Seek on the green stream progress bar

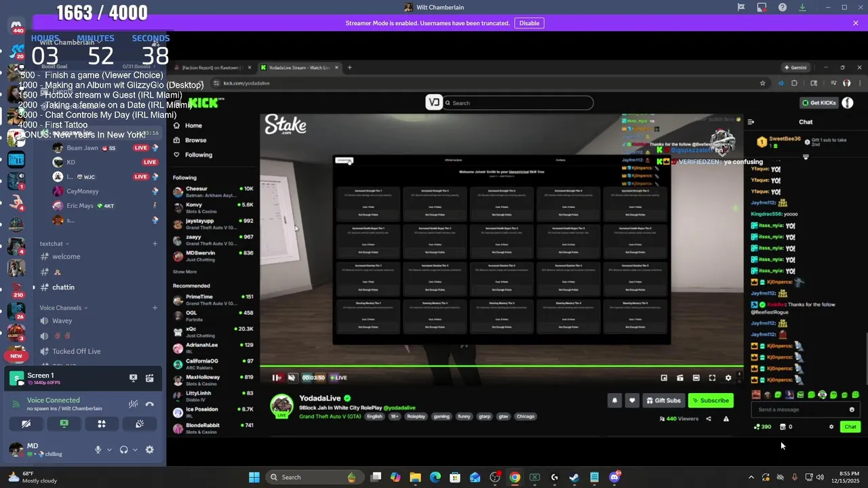[502, 367]
